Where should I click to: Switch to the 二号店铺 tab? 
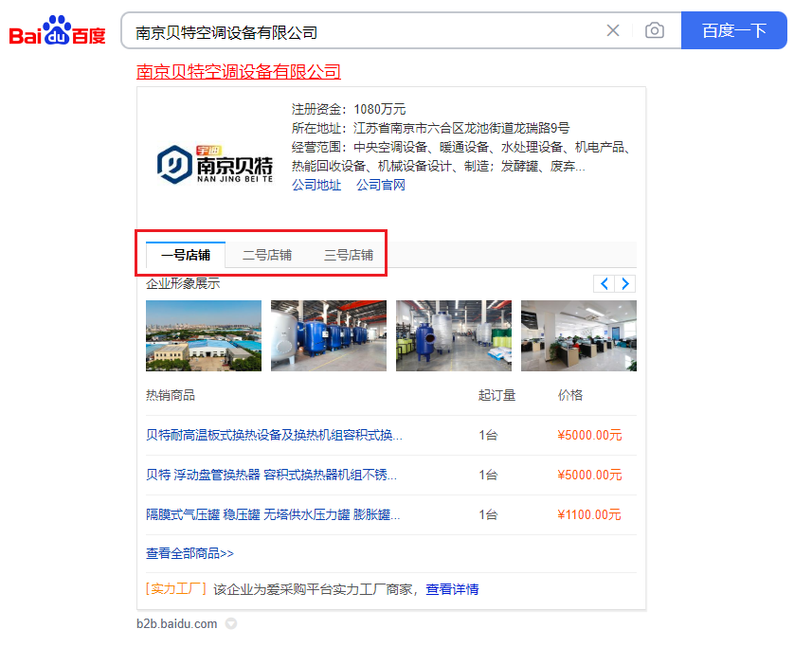pos(266,255)
